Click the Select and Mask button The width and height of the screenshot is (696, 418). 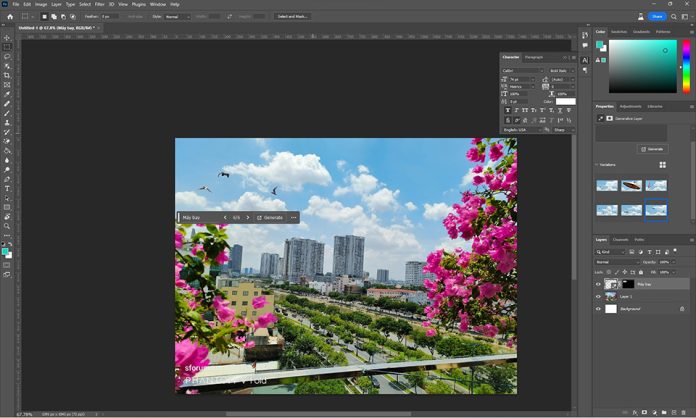click(293, 16)
